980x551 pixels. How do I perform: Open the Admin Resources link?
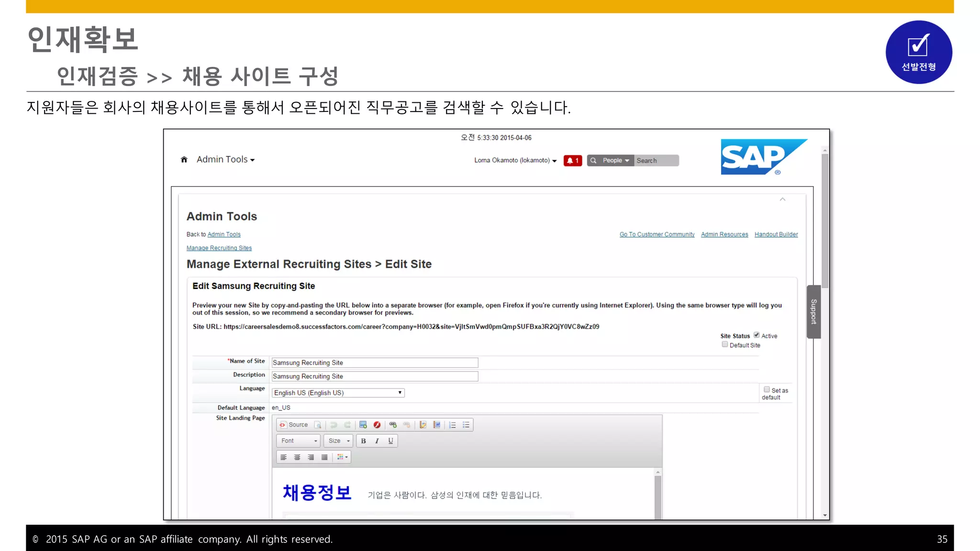coord(724,234)
